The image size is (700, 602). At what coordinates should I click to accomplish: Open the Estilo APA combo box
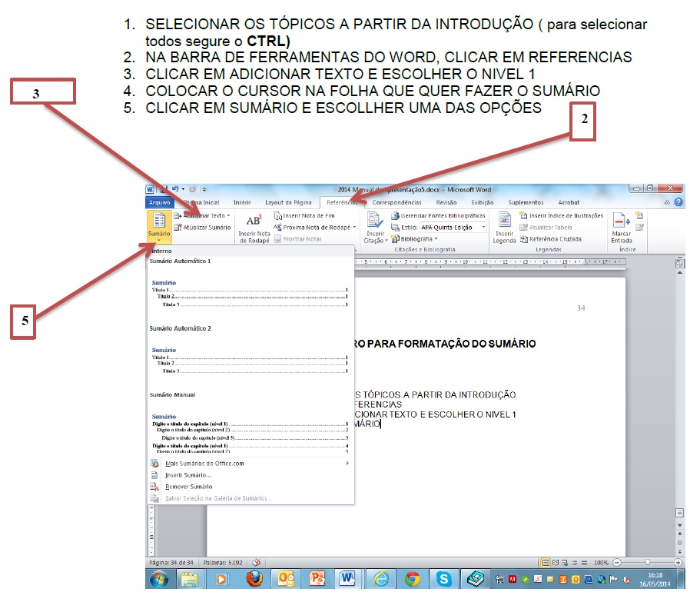point(453,228)
